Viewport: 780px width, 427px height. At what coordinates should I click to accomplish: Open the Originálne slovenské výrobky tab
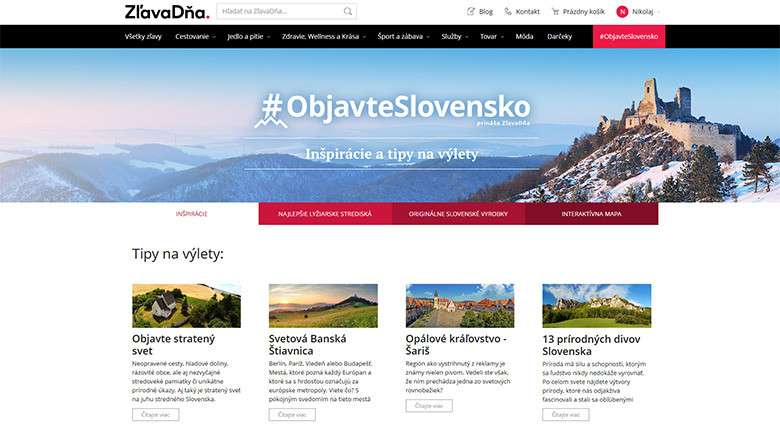point(458,214)
